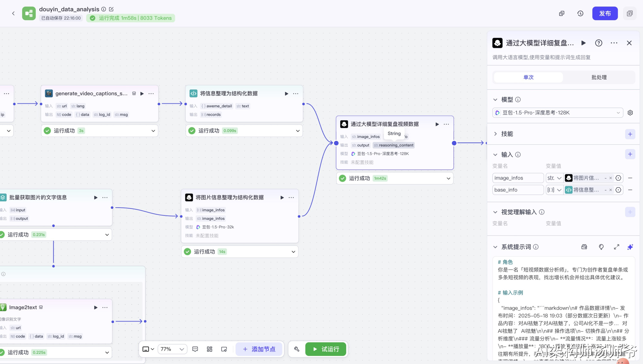Click the auto-layout grid icon in bottom toolbar
The image size is (643, 364).
[210, 349]
